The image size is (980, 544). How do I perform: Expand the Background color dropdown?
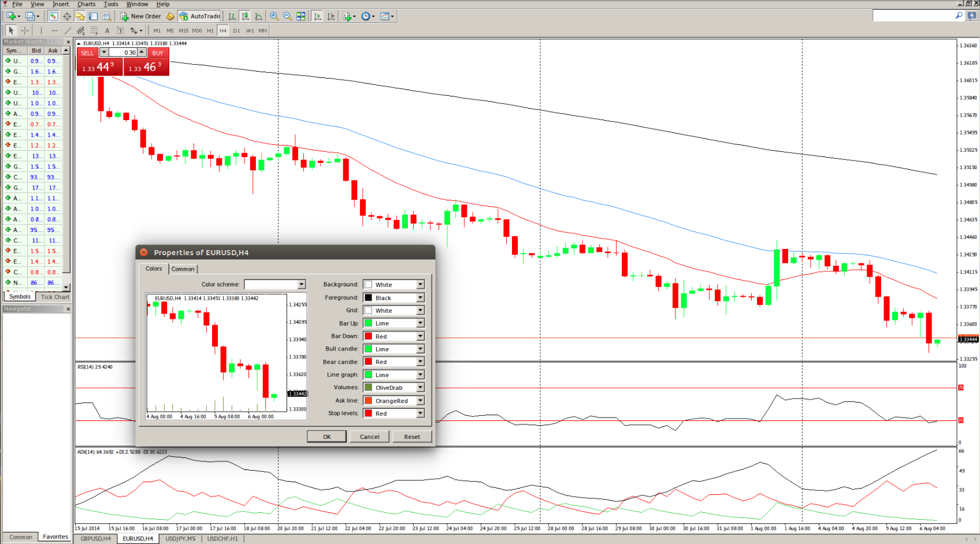tap(420, 285)
